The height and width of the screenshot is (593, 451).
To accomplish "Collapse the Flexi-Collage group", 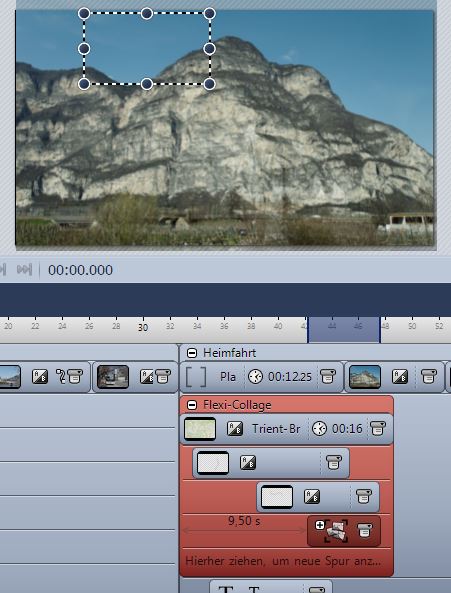I will [x=192, y=405].
